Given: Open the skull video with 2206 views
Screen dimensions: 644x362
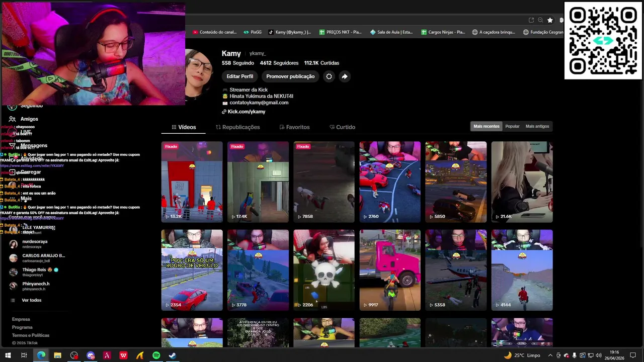Looking at the screenshot, I should tap(324, 270).
